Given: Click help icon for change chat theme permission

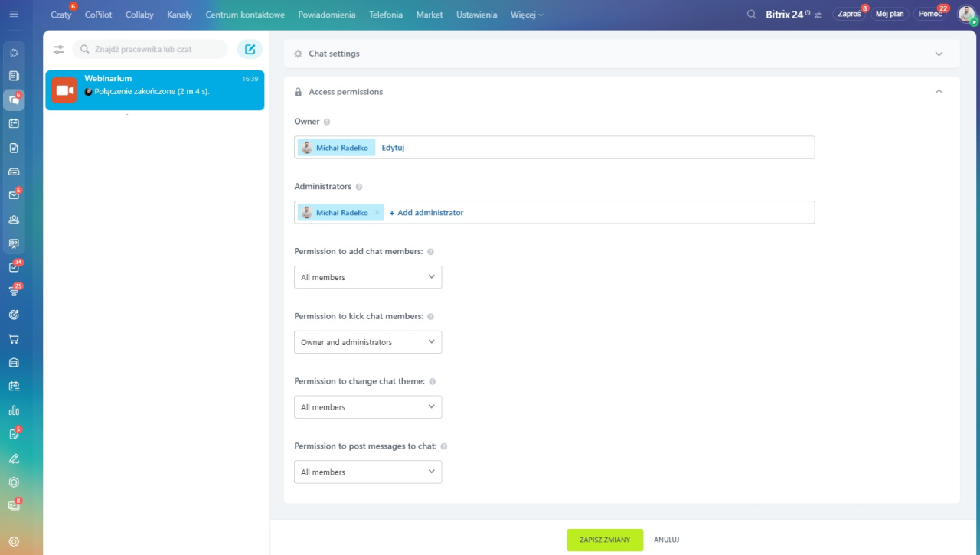Looking at the screenshot, I should pos(433,381).
